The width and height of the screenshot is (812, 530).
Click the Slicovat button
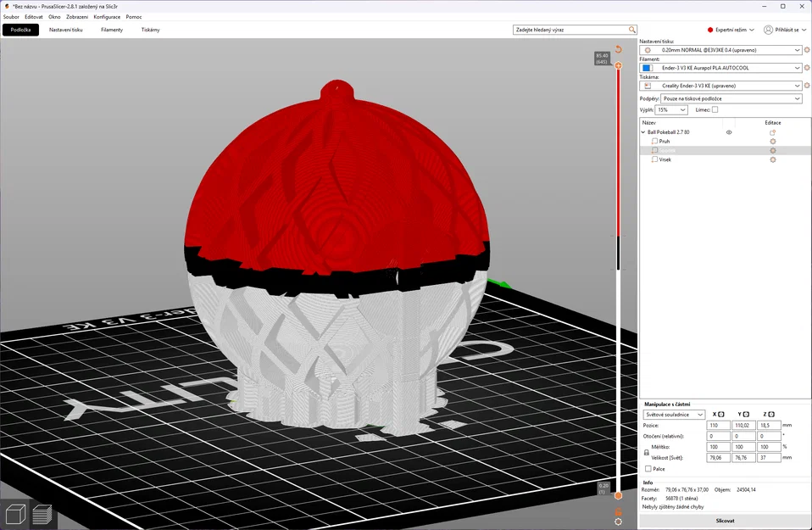click(x=725, y=521)
